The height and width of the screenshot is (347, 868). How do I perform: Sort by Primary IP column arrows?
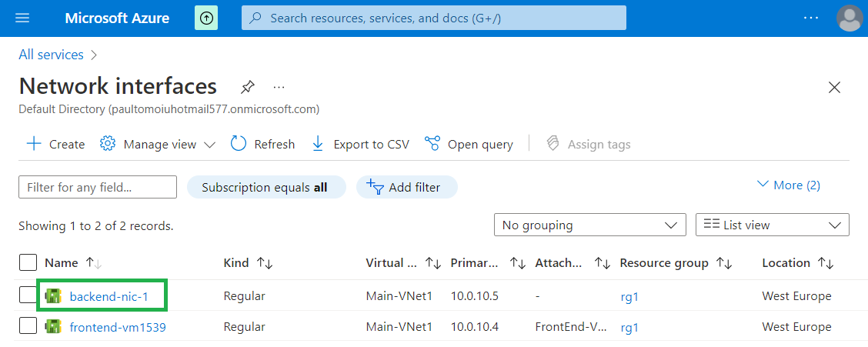(x=517, y=263)
